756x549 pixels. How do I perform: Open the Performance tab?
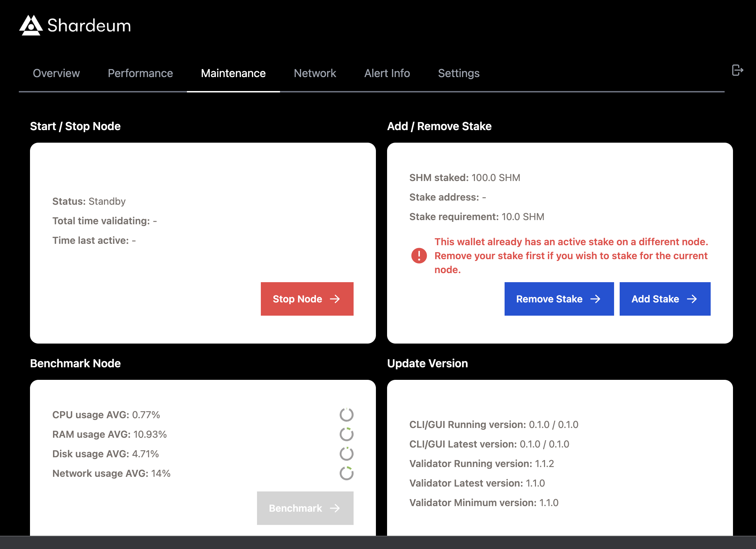(x=140, y=73)
